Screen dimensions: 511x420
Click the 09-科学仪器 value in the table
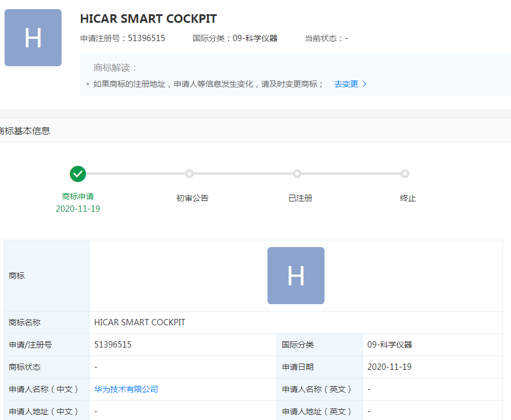(x=390, y=345)
